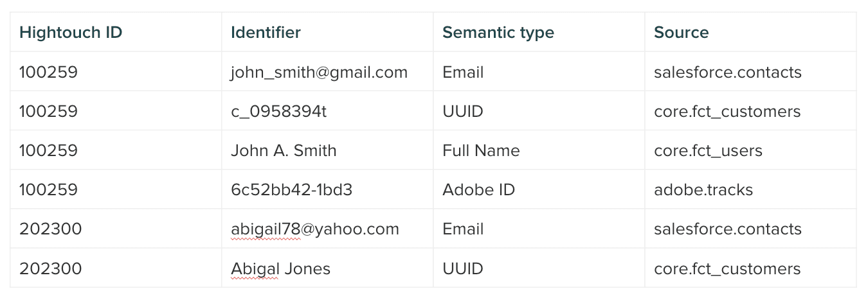Click the 202300 ID beside abigail78@yahoo.com
868x298 pixels.
(x=51, y=229)
